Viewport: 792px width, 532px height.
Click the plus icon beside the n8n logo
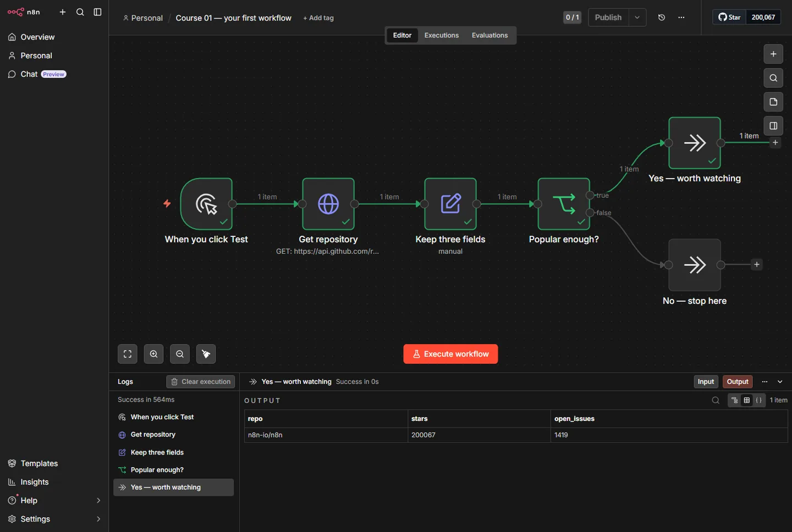63,12
